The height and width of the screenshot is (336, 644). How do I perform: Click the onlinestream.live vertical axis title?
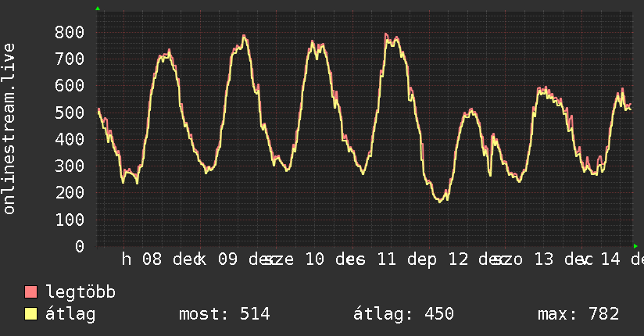pyautogui.click(x=9, y=129)
